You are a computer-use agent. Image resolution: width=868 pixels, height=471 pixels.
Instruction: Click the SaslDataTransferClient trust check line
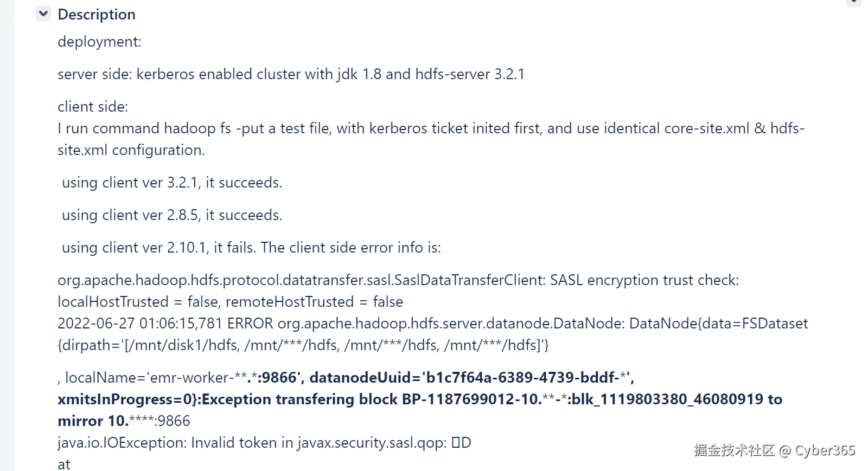pos(398,280)
